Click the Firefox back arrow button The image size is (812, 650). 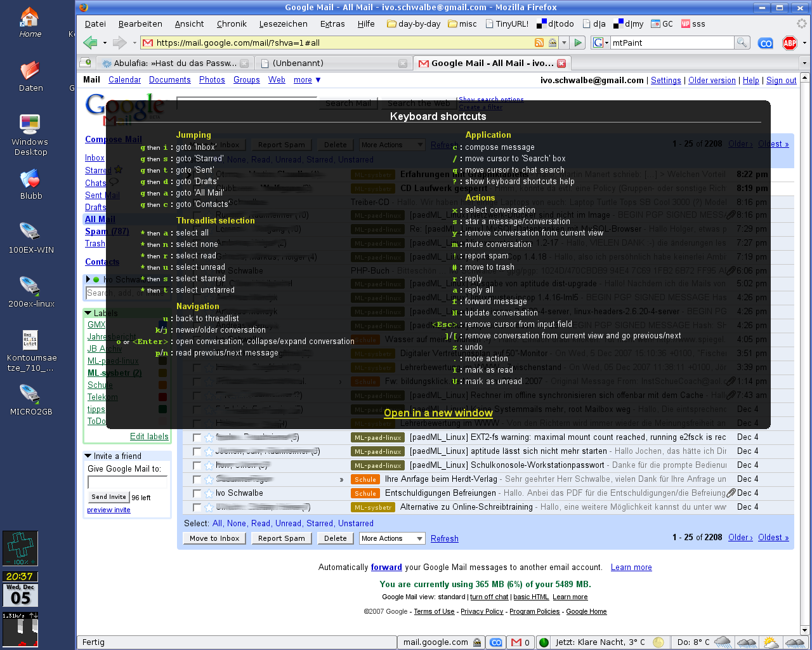coord(90,43)
